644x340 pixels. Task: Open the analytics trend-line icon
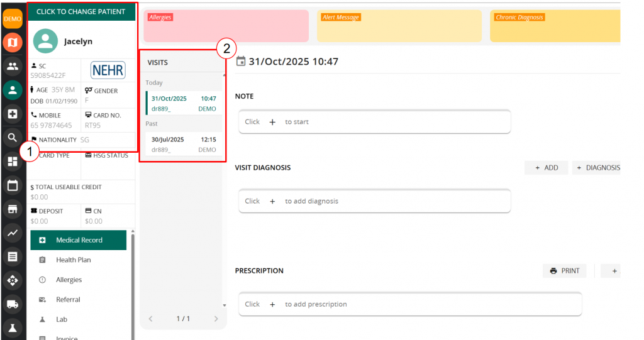click(x=13, y=233)
